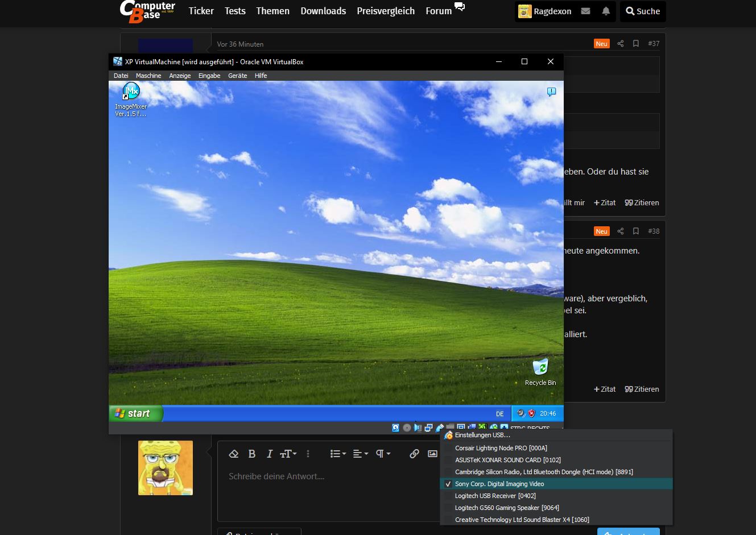The image size is (756, 535).
Task: Attach Cambridge Silicon Radio Bluetooth Dongle
Action: pos(557,472)
